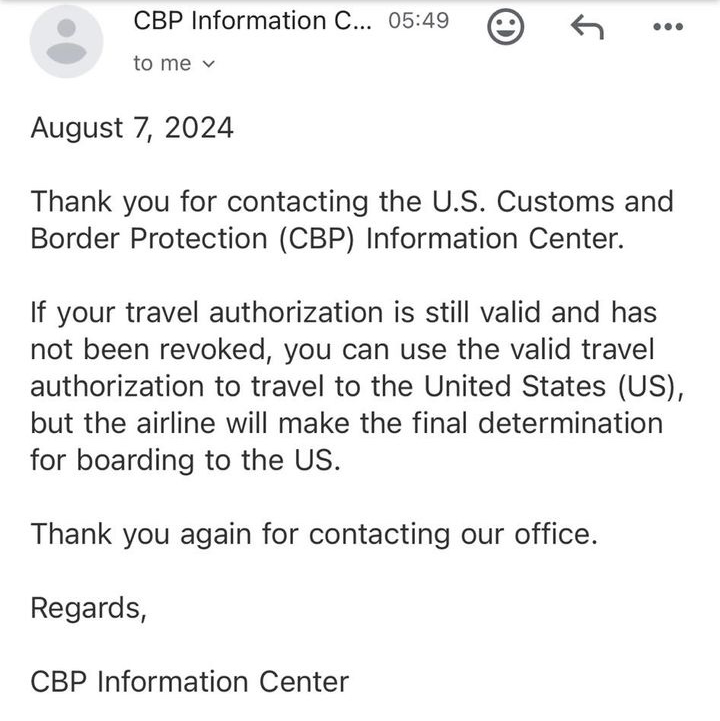Tap the 'Regards,' closing line

88,608
